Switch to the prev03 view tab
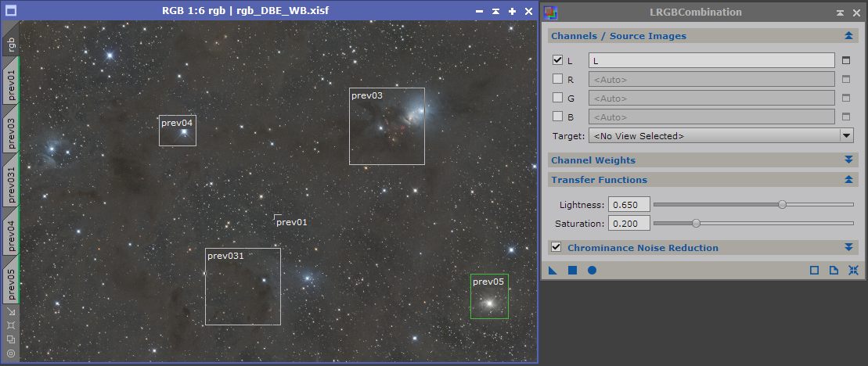 11,128
